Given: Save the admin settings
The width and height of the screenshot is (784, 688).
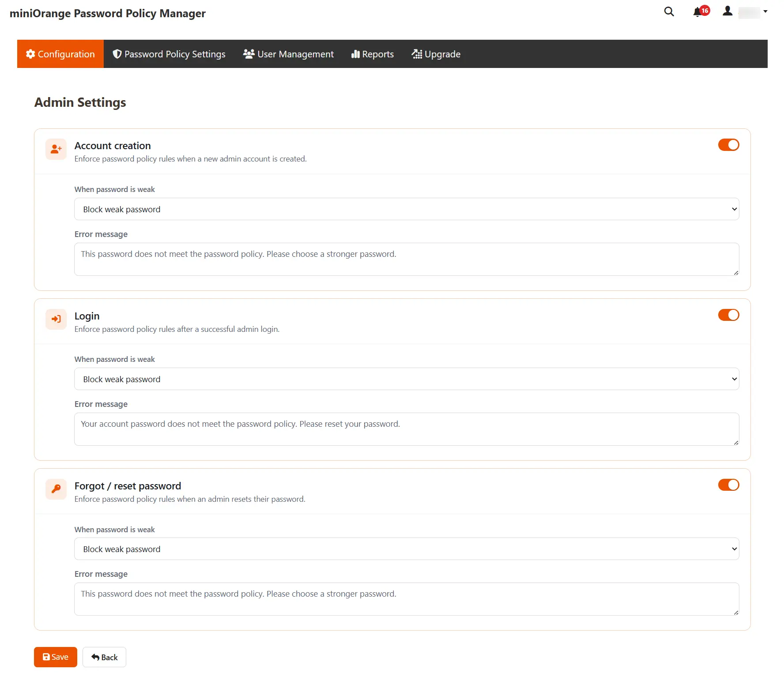Looking at the screenshot, I should pyautogui.click(x=56, y=657).
